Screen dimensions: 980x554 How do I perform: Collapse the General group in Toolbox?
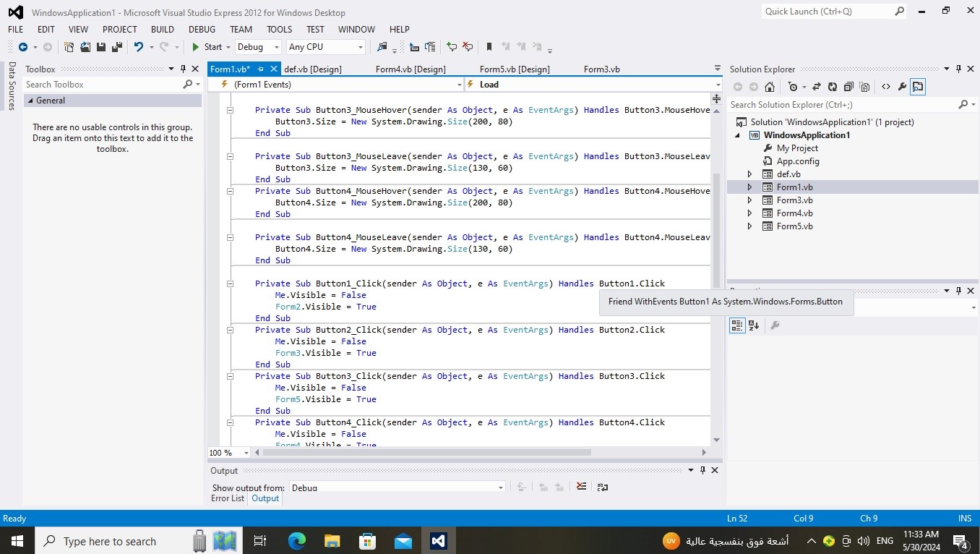[x=30, y=101]
